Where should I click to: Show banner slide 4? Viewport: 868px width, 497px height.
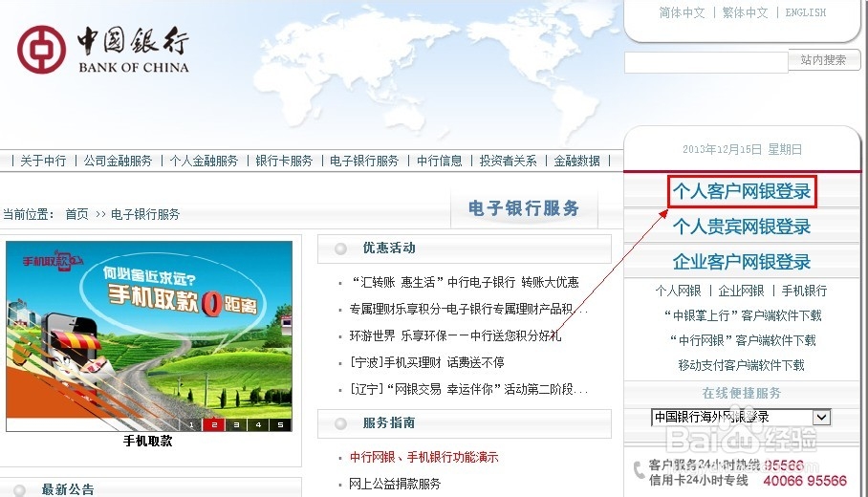click(258, 425)
